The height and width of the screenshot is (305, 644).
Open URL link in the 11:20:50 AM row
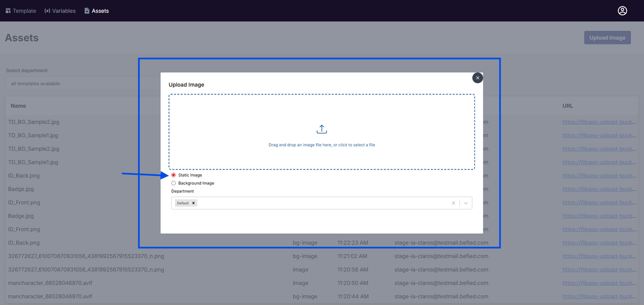tap(600, 283)
